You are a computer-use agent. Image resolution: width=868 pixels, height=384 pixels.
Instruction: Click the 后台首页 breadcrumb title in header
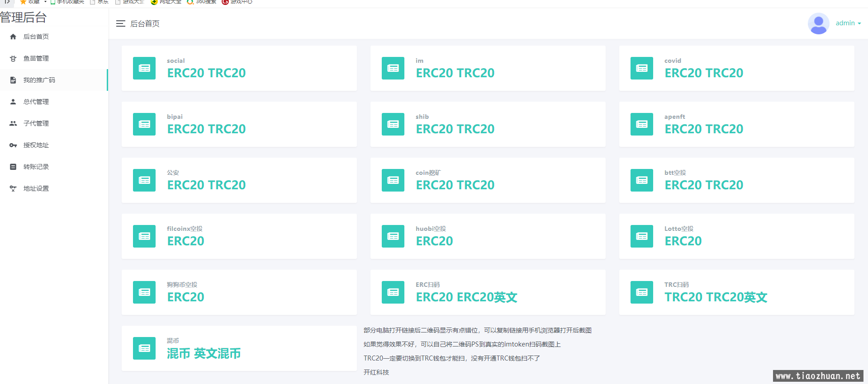point(145,23)
